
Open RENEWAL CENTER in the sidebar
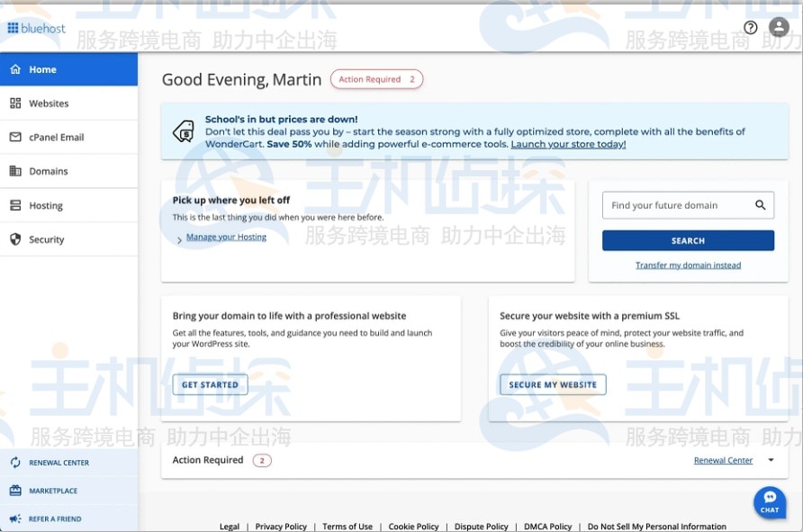[68, 463]
